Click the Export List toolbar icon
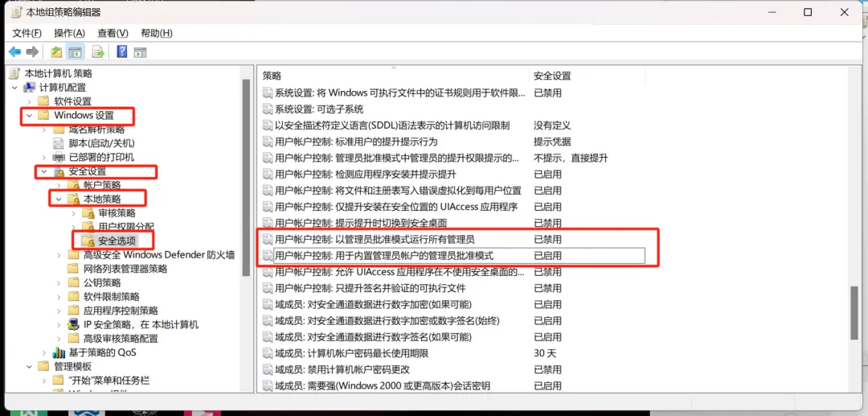868x416 pixels. pos(99,52)
